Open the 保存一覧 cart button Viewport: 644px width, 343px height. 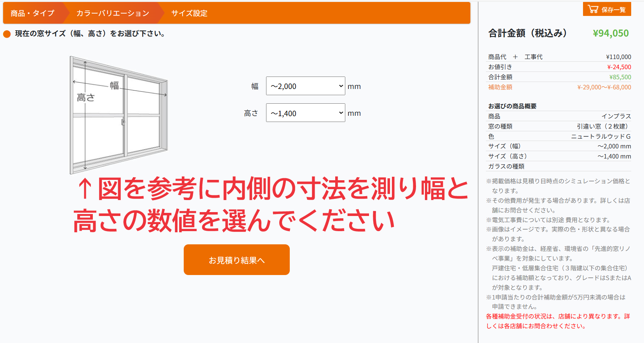[607, 9]
